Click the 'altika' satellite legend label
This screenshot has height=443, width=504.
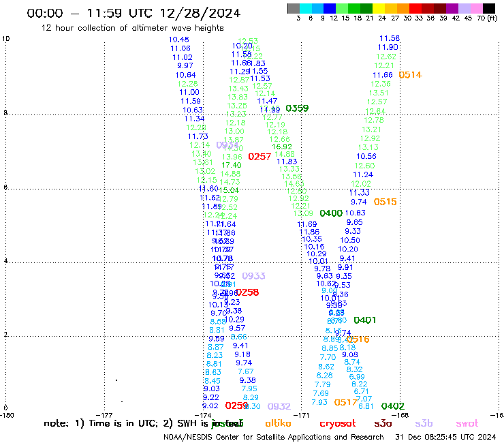click(279, 423)
